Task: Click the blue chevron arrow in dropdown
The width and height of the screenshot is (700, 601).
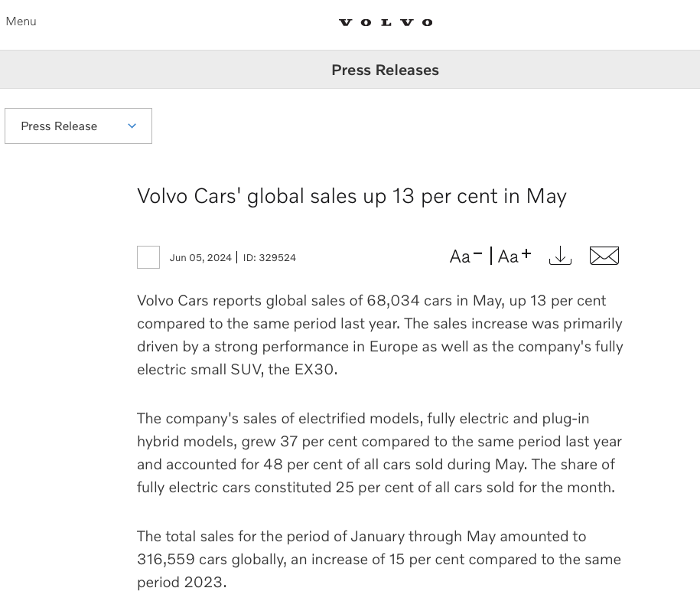Action: [132, 126]
